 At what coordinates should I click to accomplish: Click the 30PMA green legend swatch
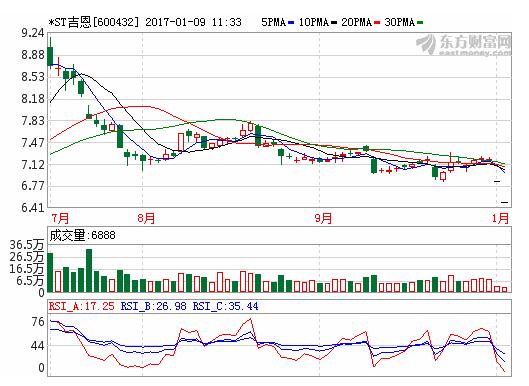pos(420,23)
